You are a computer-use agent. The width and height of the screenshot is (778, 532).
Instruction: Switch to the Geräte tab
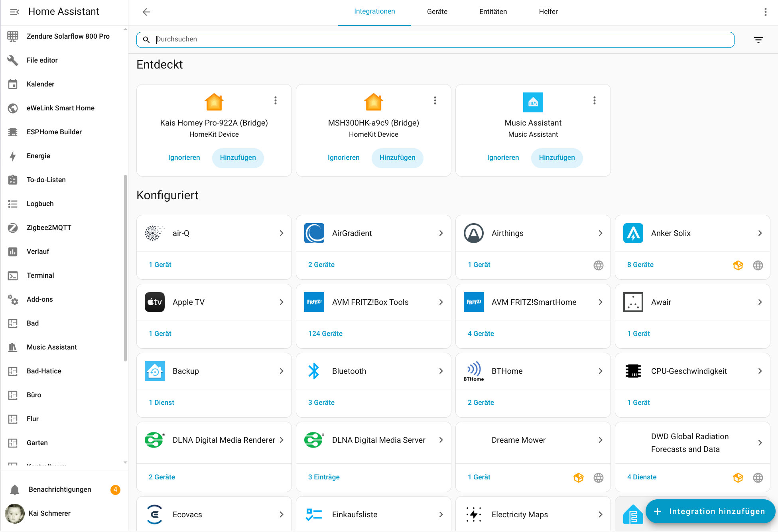tap(437, 12)
